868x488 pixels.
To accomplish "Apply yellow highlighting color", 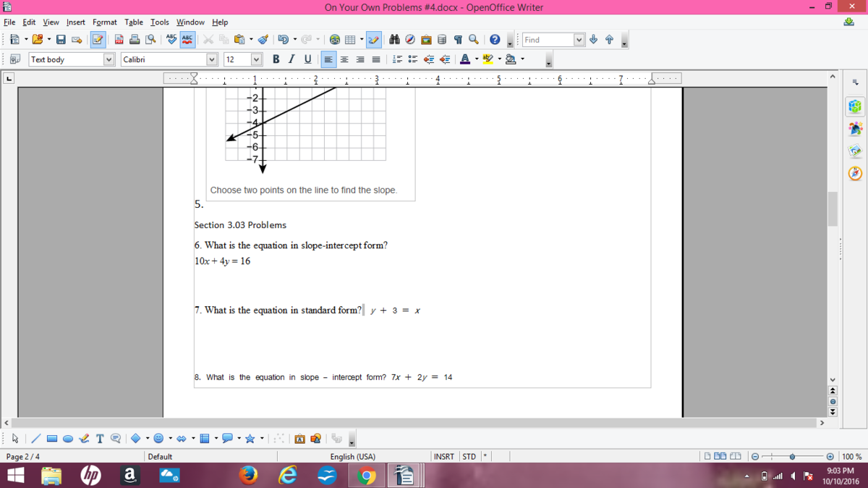I will pos(488,59).
